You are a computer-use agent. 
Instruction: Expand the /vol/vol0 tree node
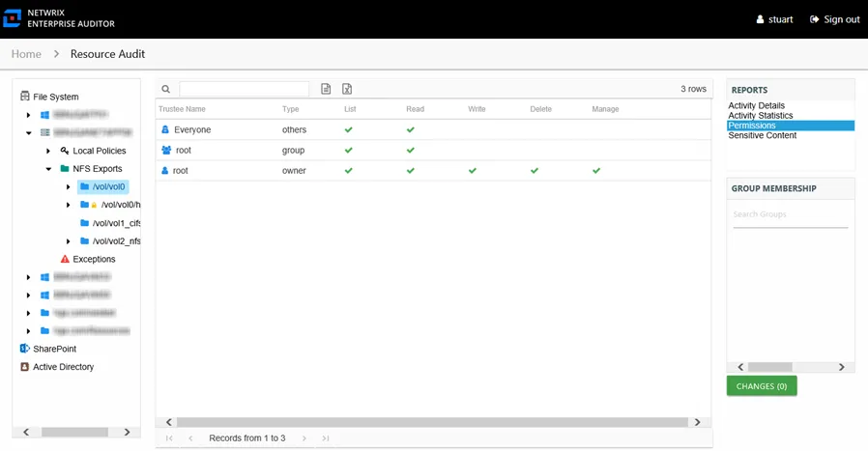coord(68,187)
